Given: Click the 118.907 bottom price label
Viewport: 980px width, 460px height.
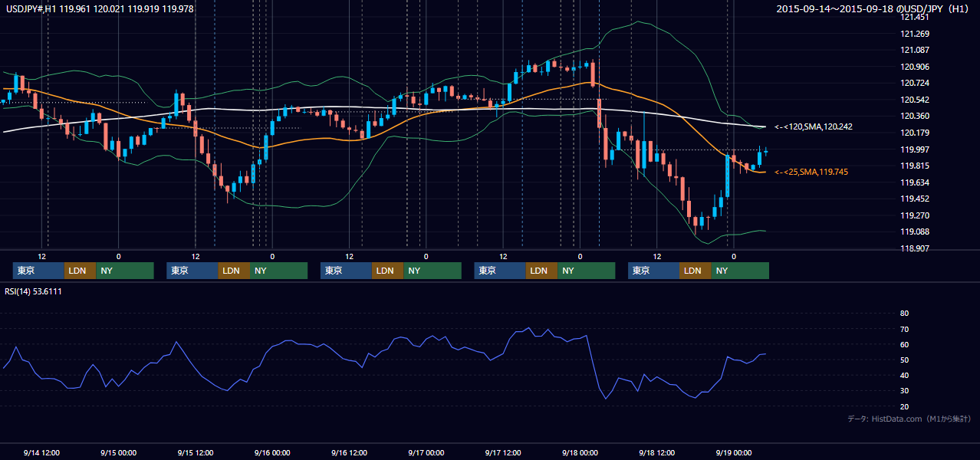Looking at the screenshot, I should click(915, 248).
